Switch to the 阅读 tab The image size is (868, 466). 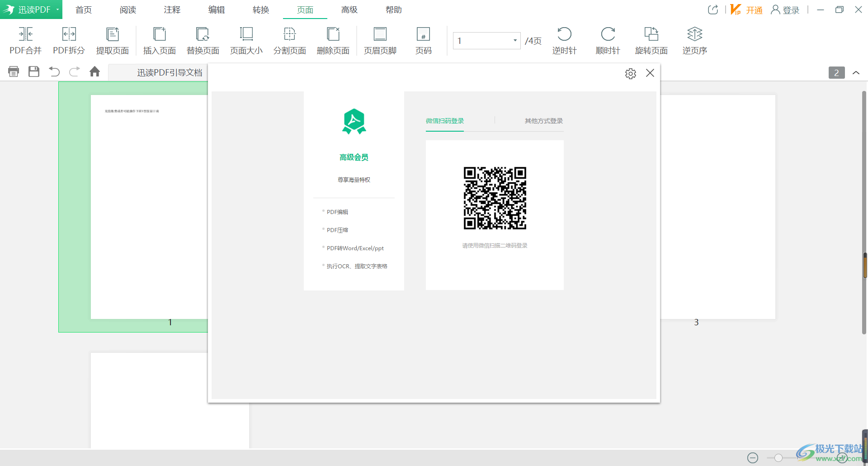click(128, 10)
